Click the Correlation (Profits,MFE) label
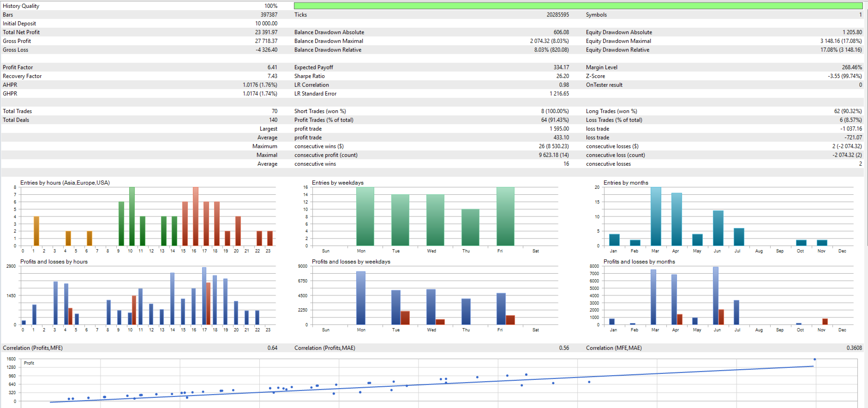This screenshot has width=868, height=408. click(33, 348)
